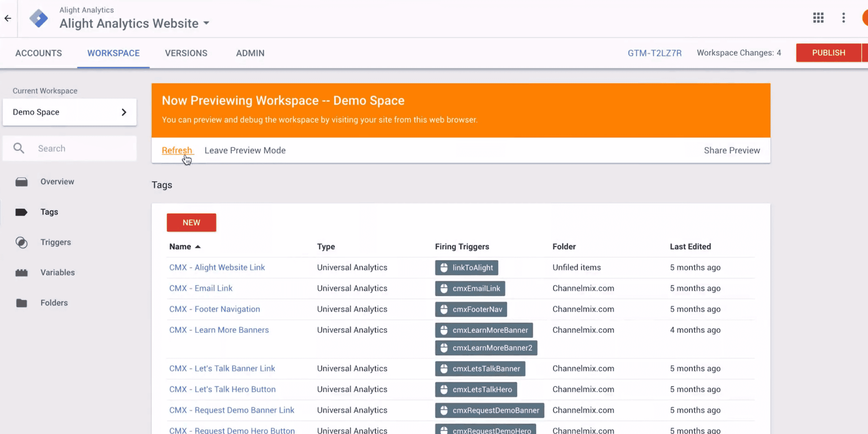Open the CMX - Footer Navigation tag

click(215, 309)
